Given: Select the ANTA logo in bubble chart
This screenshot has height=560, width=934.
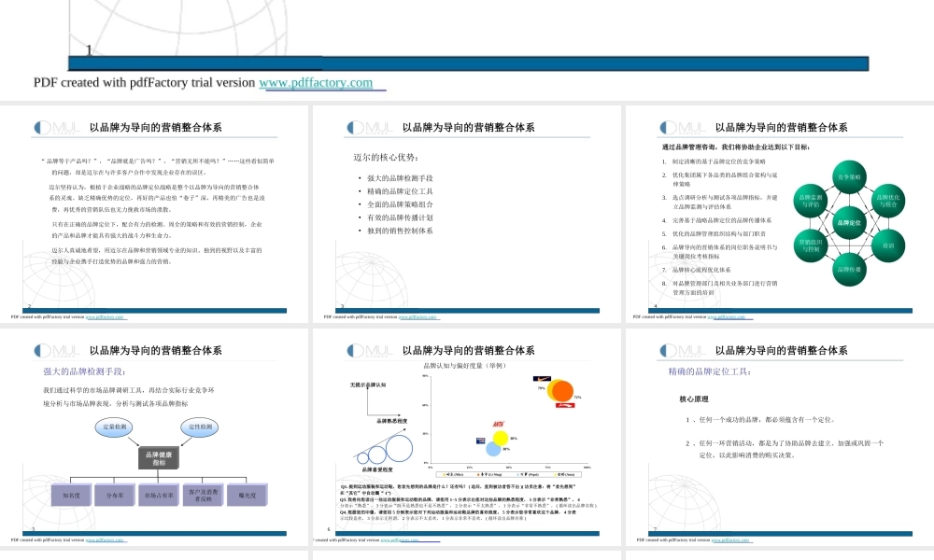Looking at the screenshot, I should [x=499, y=423].
